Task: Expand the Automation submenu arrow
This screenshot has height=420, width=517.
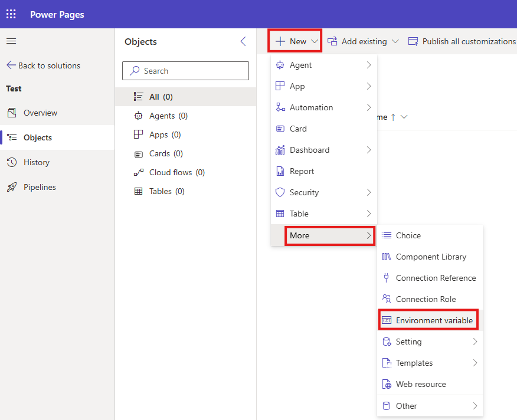Action: pos(369,107)
